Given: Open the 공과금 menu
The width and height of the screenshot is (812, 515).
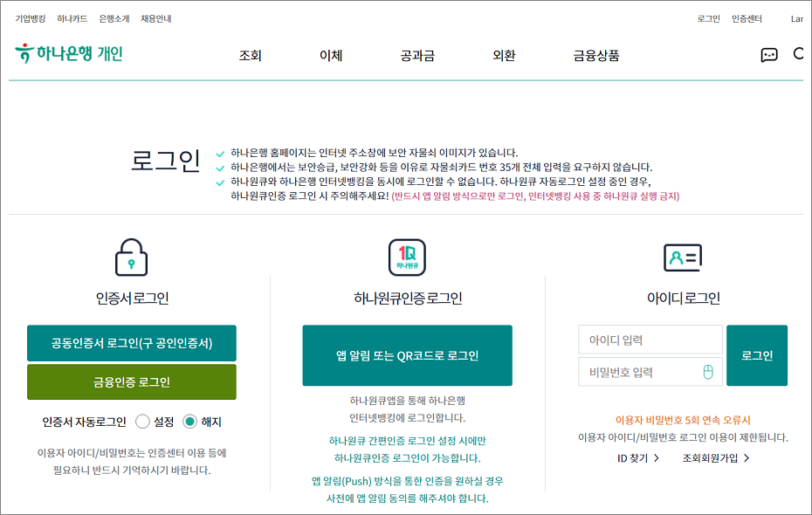Looking at the screenshot, I should click(x=417, y=55).
